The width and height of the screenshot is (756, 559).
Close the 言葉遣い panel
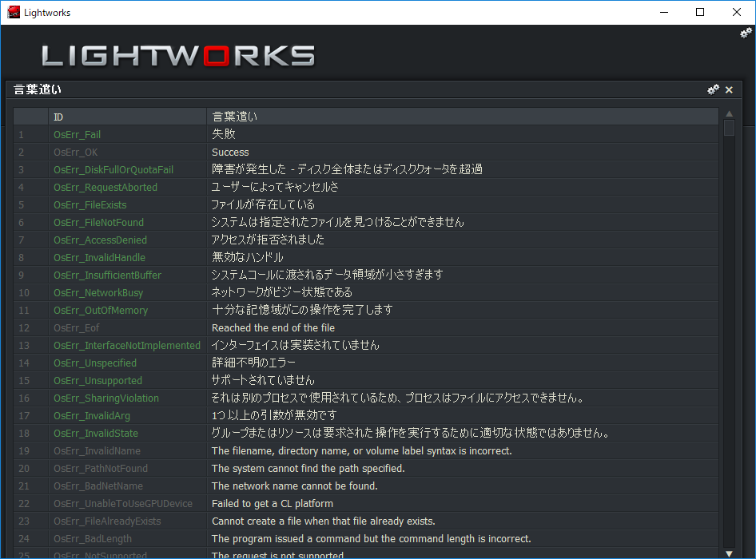click(729, 89)
